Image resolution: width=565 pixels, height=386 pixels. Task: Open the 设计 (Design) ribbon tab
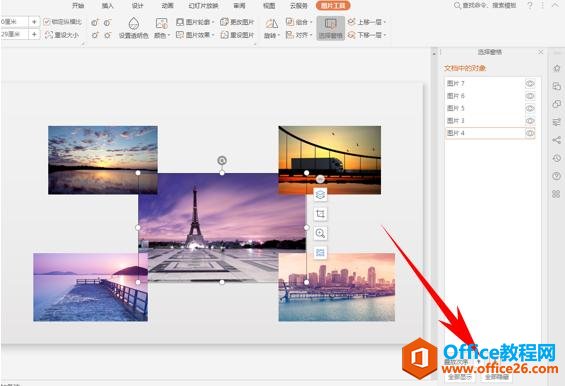(137, 5)
